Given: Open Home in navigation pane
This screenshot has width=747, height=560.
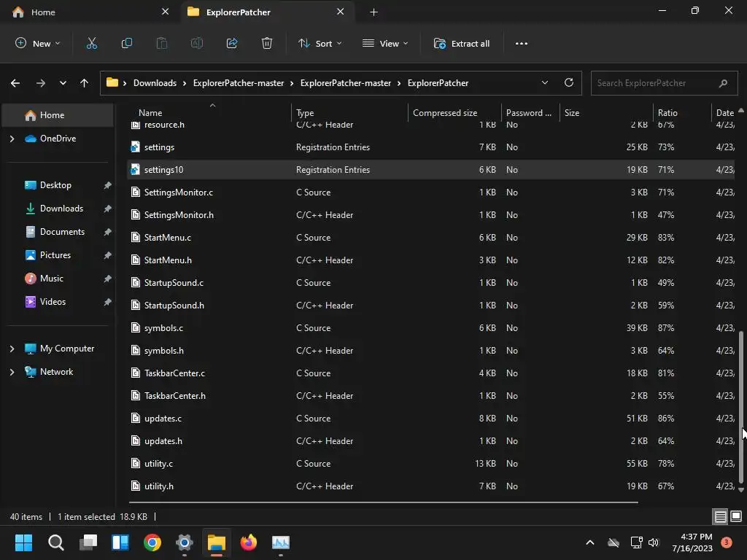Looking at the screenshot, I should pyautogui.click(x=58, y=115).
